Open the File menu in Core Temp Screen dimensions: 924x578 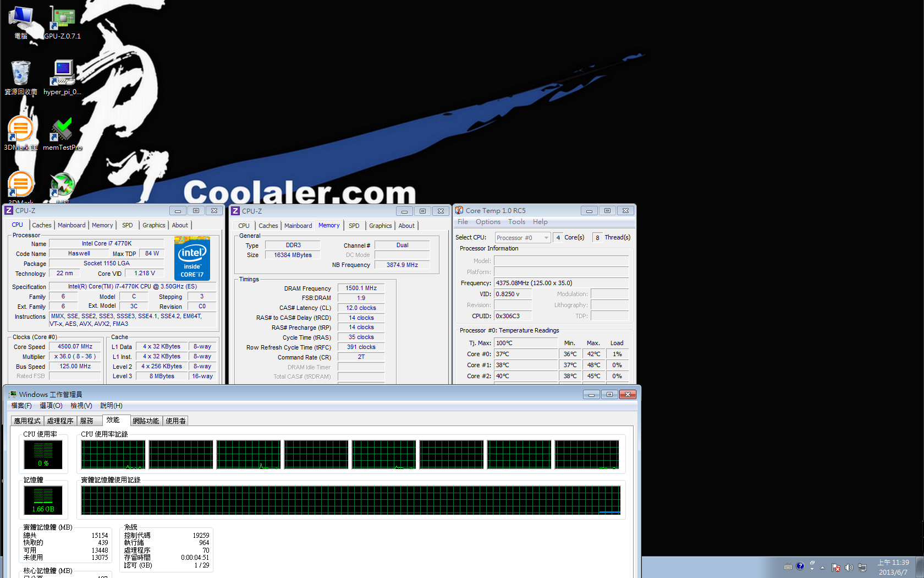tap(463, 222)
